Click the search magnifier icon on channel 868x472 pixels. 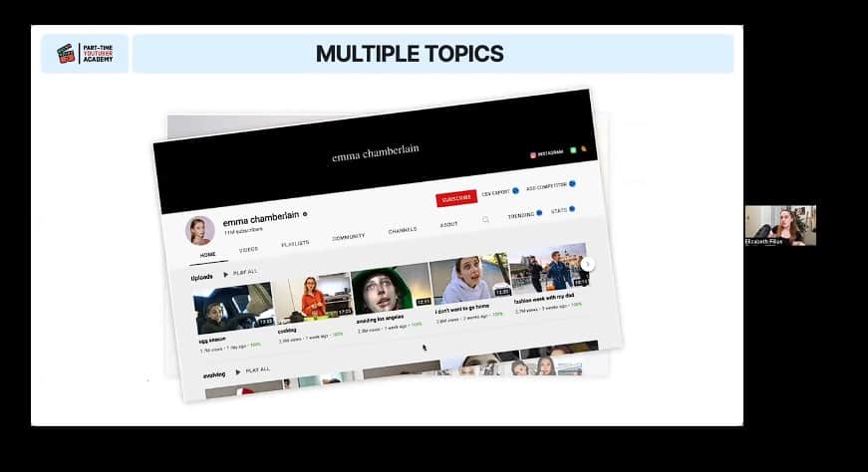tap(486, 220)
